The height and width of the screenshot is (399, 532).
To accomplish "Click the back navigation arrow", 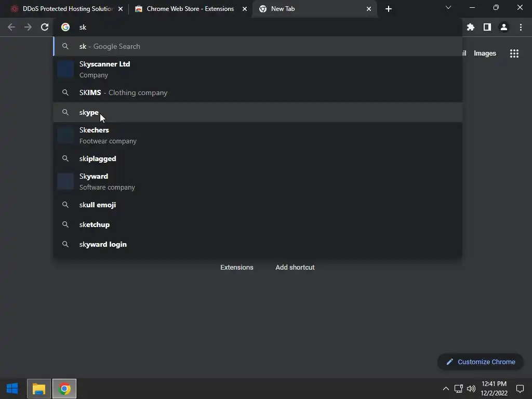I will click(11, 27).
